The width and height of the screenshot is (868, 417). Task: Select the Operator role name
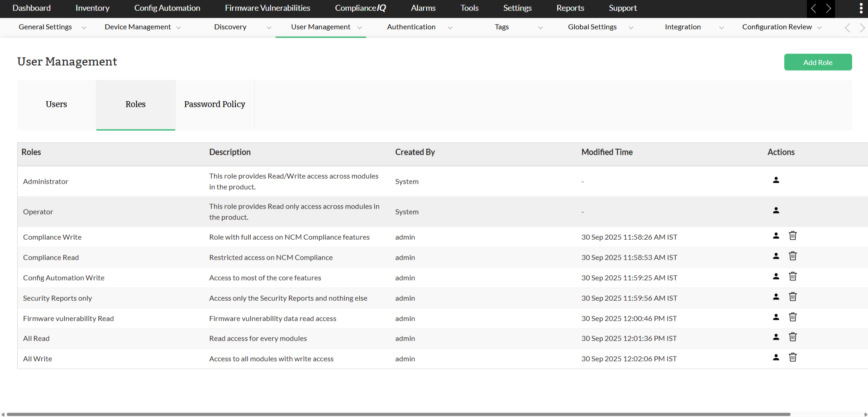click(x=38, y=212)
